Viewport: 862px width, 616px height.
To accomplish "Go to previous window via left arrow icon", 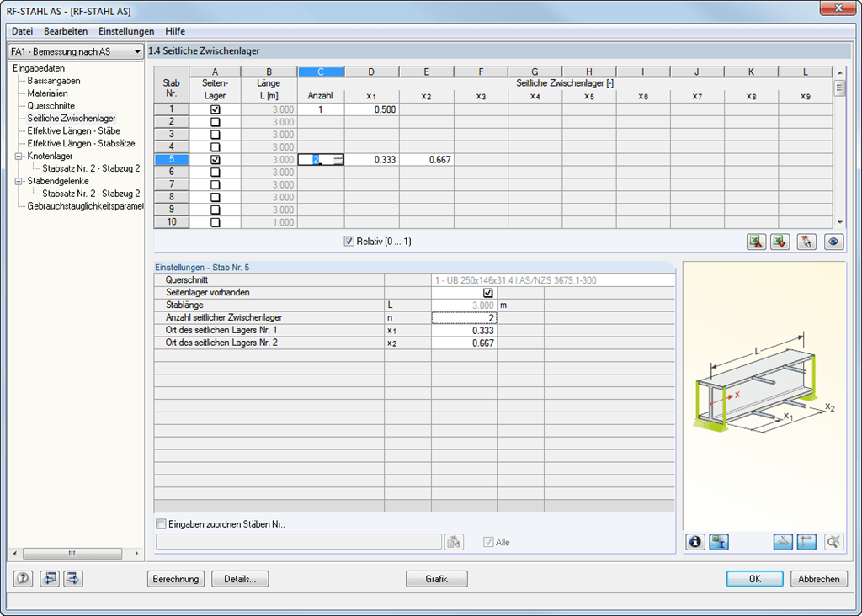I will pos(50,579).
